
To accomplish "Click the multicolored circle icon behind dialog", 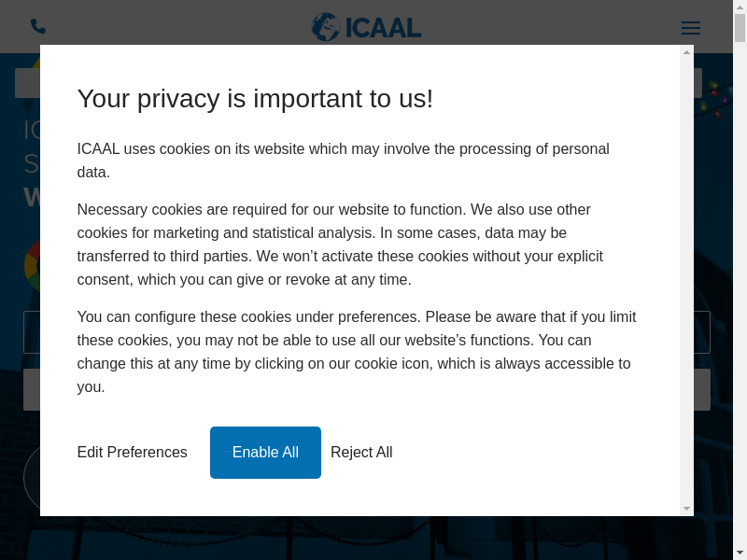I will [x=31, y=266].
